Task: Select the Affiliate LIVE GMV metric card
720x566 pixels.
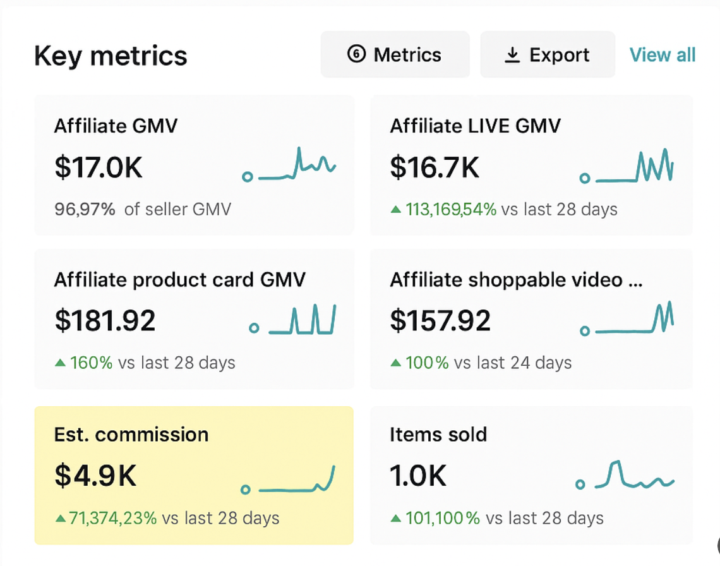Action: pos(531,166)
